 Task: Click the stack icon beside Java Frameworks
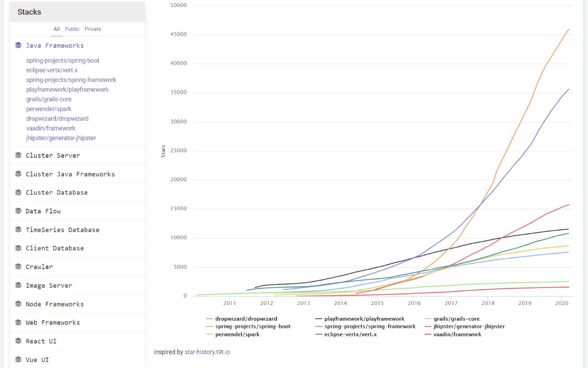click(x=18, y=45)
